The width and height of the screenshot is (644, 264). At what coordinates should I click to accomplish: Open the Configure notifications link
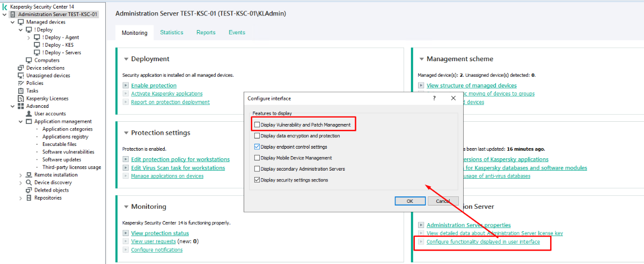pyautogui.click(x=157, y=250)
